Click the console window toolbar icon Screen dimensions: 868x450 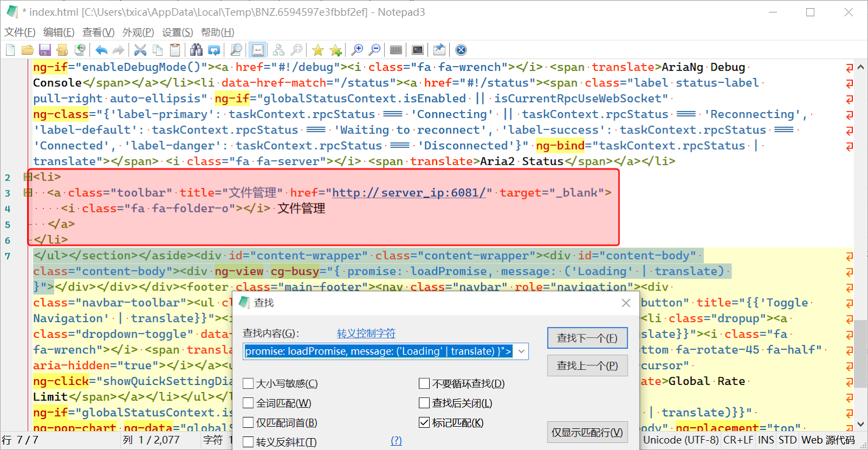point(418,50)
